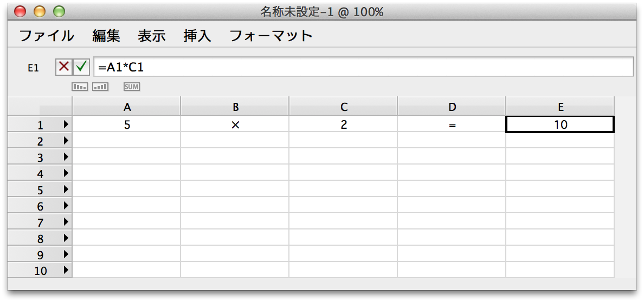644x302 pixels.
Task: Select row 3 header
Action: pos(40,157)
